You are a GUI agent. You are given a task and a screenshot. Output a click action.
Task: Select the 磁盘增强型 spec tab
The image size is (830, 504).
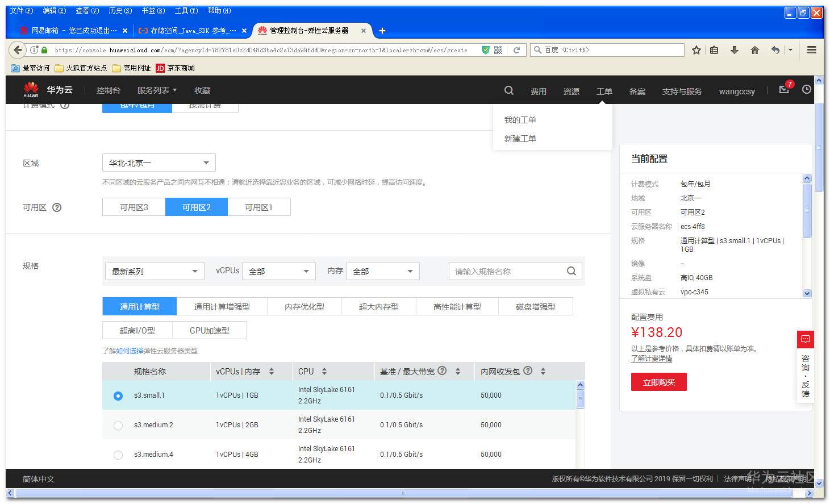(536, 306)
